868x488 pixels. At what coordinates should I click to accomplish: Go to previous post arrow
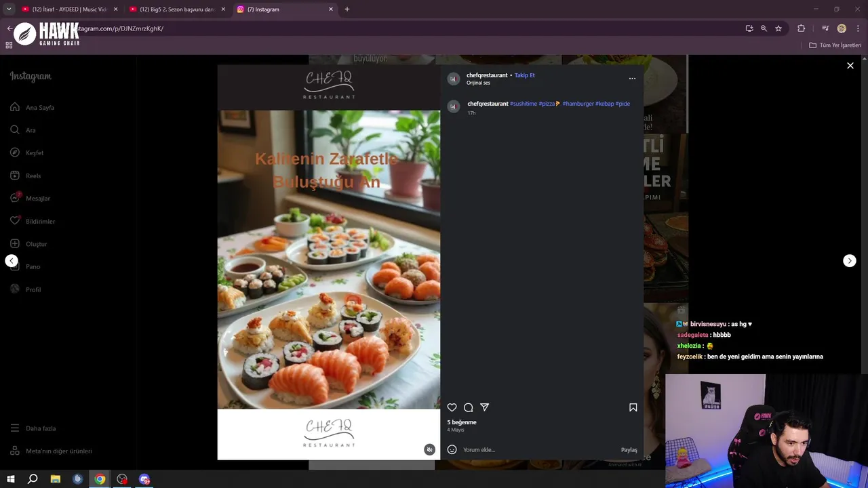tap(12, 261)
